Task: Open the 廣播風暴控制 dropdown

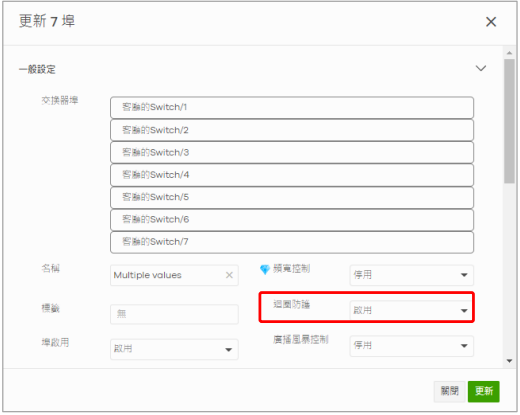Action: (412, 346)
